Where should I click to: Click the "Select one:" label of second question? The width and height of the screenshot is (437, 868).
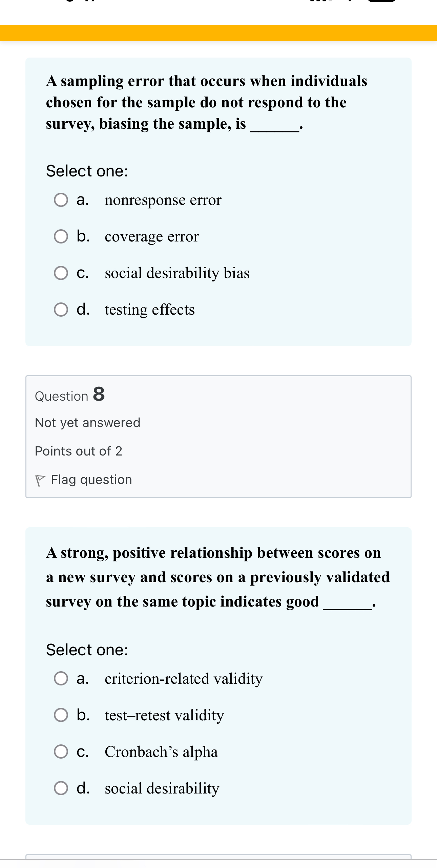[x=86, y=649]
